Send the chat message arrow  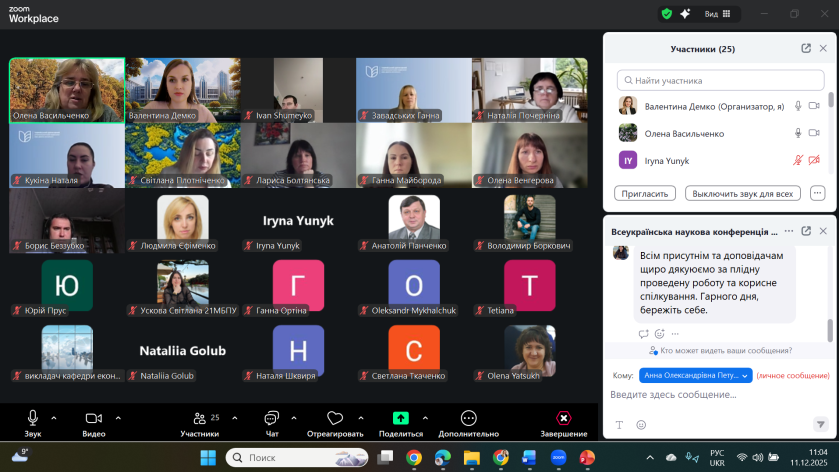pos(820,424)
